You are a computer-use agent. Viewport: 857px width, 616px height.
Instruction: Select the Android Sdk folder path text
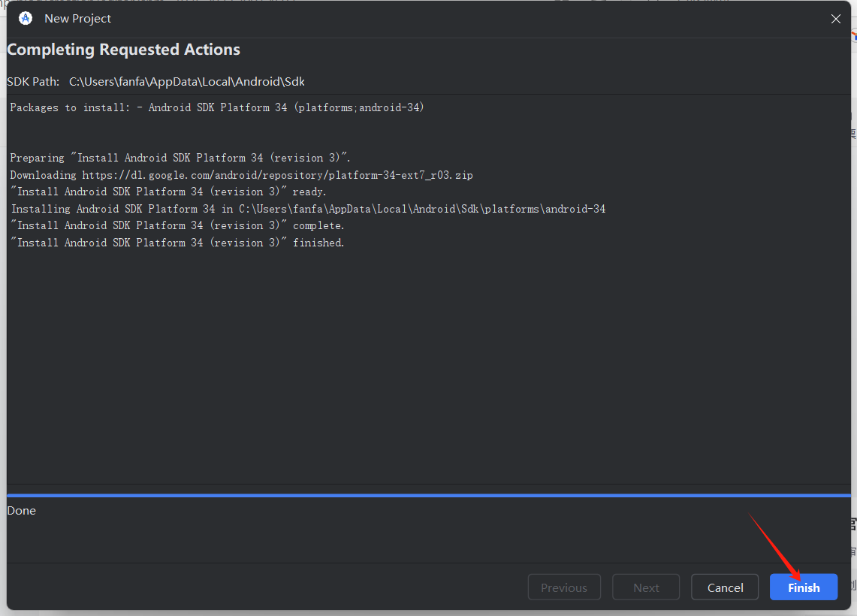click(187, 82)
